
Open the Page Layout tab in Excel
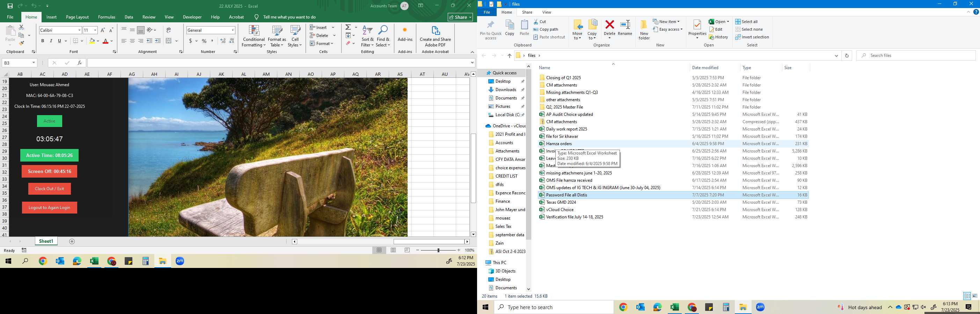tap(77, 17)
